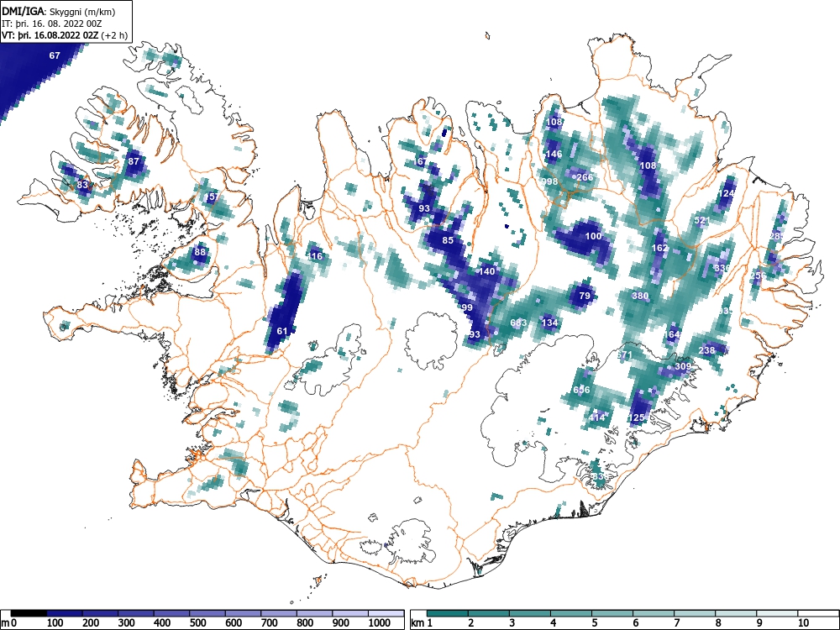This screenshot has height=630, width=840.
Task: Click the value 67 over the sea
Action: (x=55, y=55)
